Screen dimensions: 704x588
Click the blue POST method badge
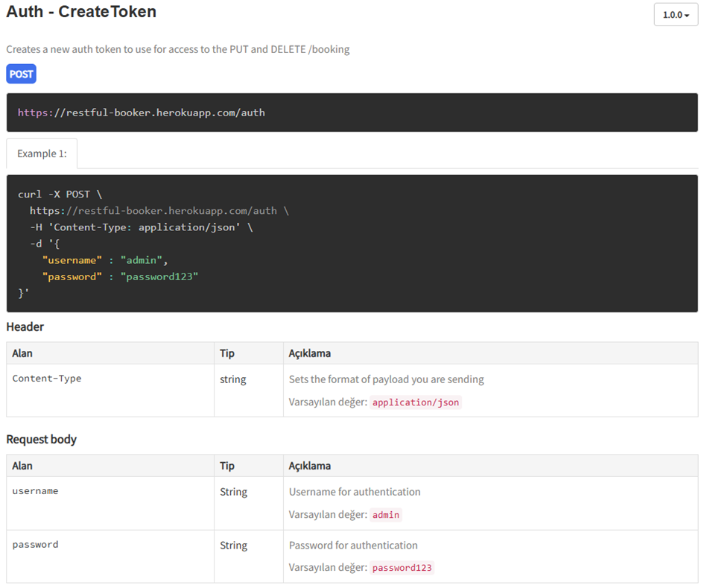pyautogui.click(x=21, y=74)
